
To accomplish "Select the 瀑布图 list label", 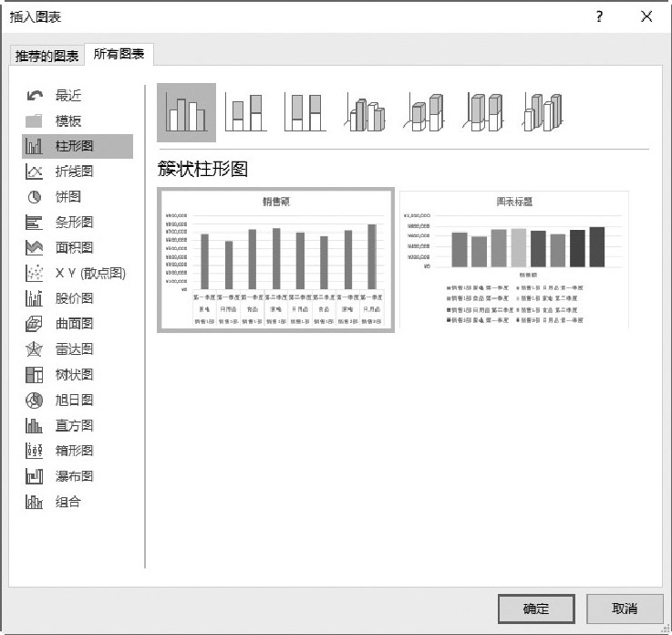I will (x=74, y=476).
